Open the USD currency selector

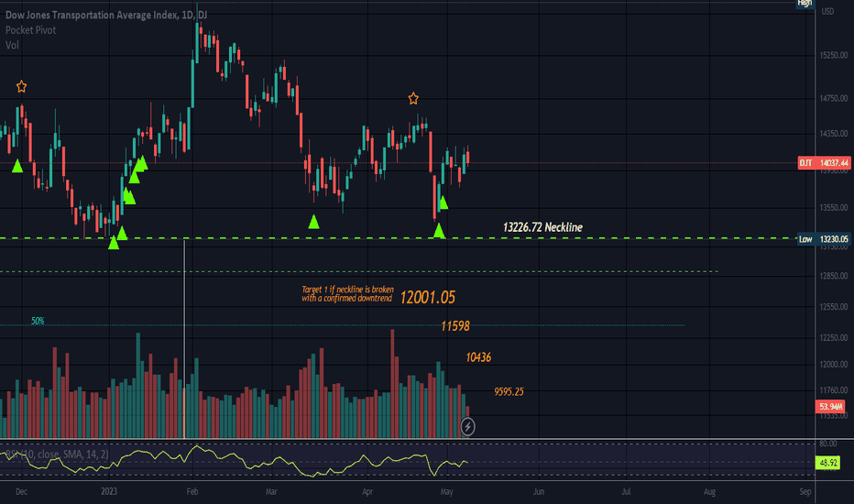827,11
